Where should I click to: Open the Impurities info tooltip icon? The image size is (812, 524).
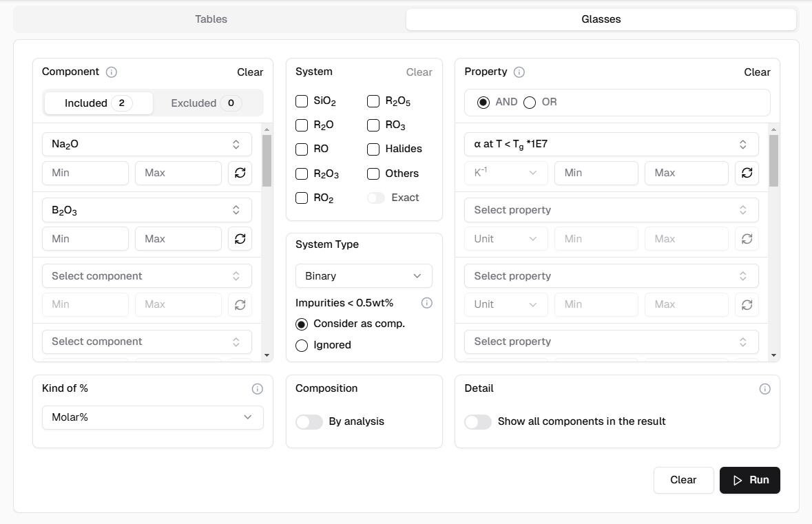(x=427, y=303)
